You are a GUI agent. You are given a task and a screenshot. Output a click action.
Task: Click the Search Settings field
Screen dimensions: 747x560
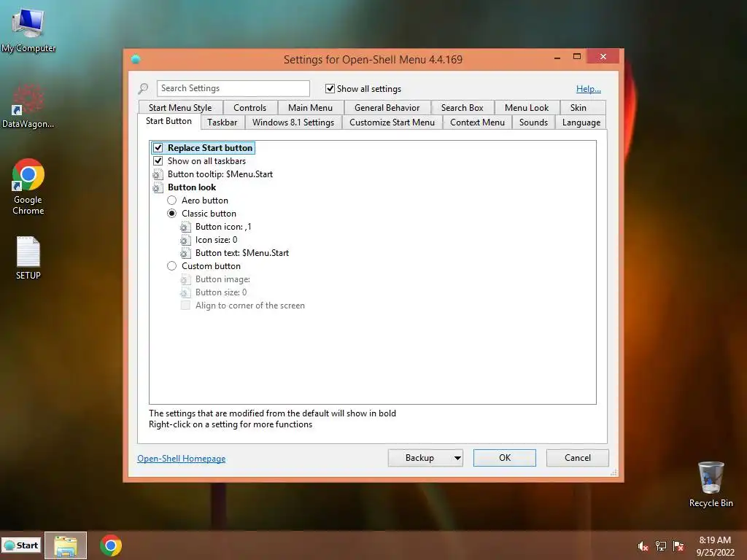click(233, 88)
